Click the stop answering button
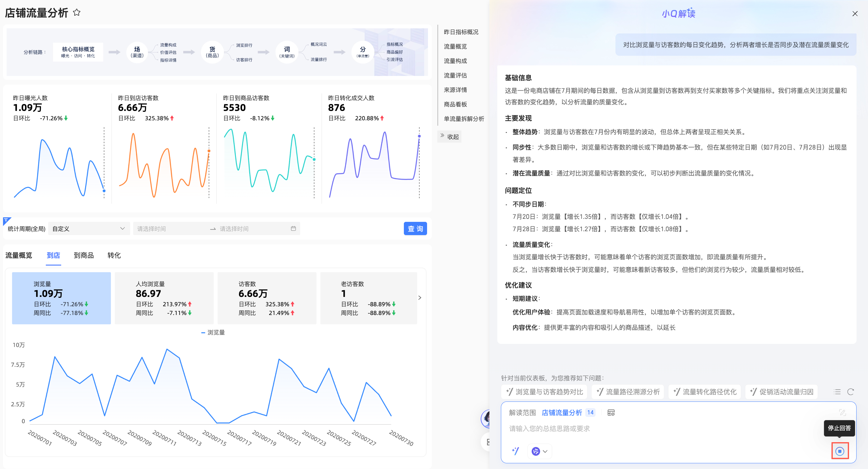Screen dimensions: 868x469 pos(839,451)
